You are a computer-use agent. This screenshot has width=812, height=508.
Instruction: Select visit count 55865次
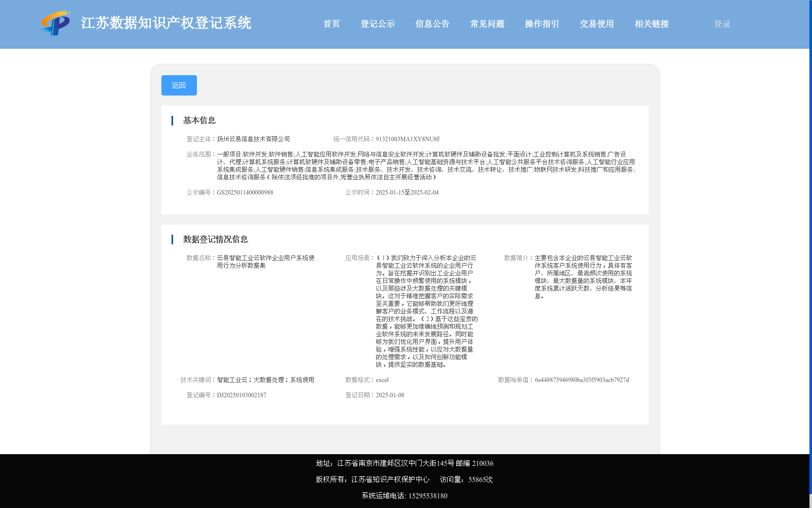tap(481, 480)
